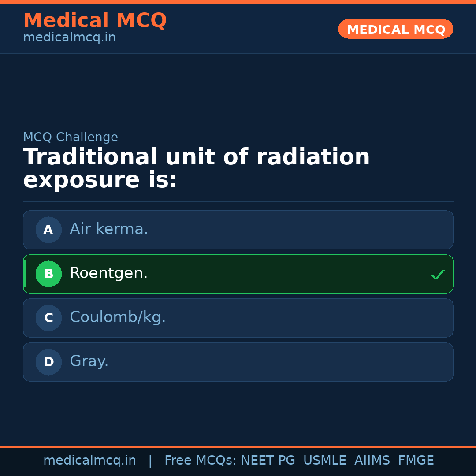Viewport: 476px width, 476px height.
Task: Click the AIIMS text in footer
Action: 372,461
